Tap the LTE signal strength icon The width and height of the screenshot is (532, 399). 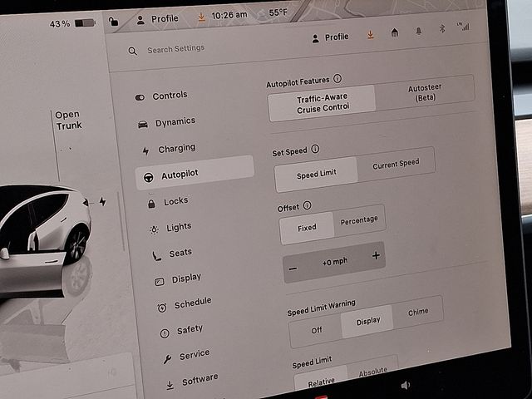tap(464, 27)
